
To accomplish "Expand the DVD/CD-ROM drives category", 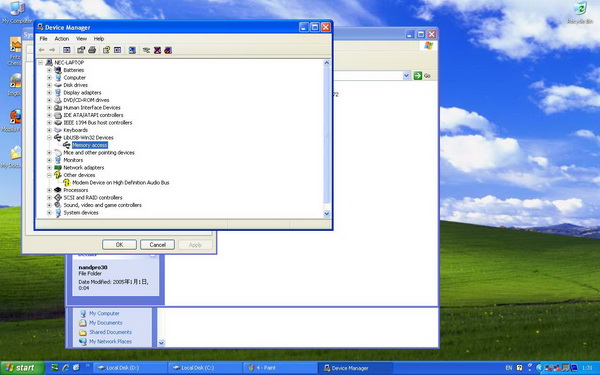I will [49, 100].
